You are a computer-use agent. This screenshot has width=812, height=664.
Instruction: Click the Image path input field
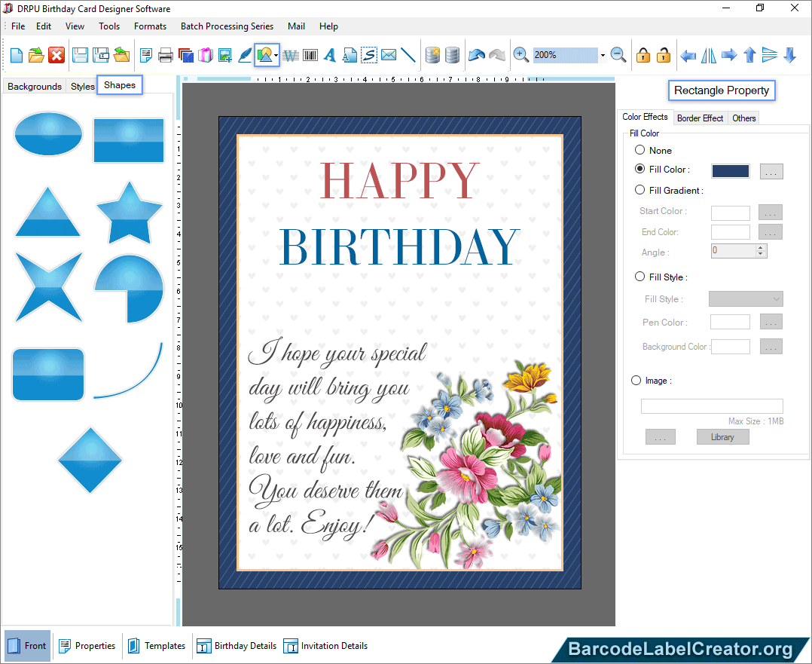coord(712,406)
